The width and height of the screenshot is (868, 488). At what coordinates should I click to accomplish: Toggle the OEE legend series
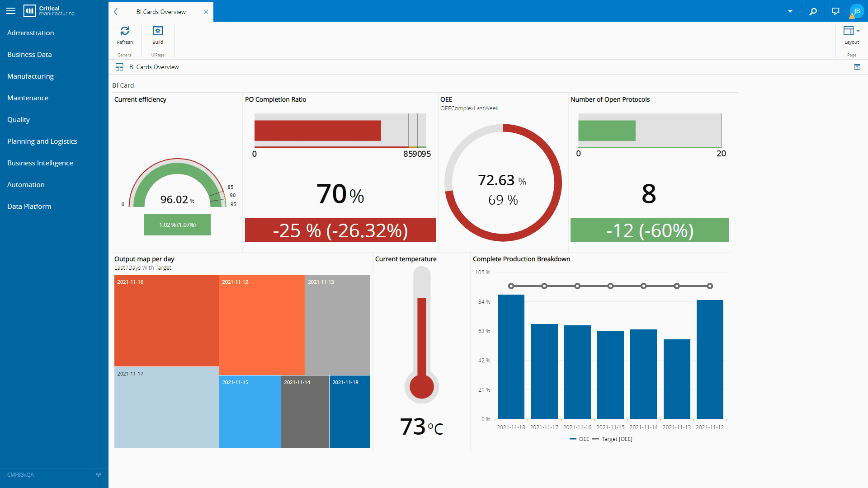pyautogui.click(x=580, y=439)
